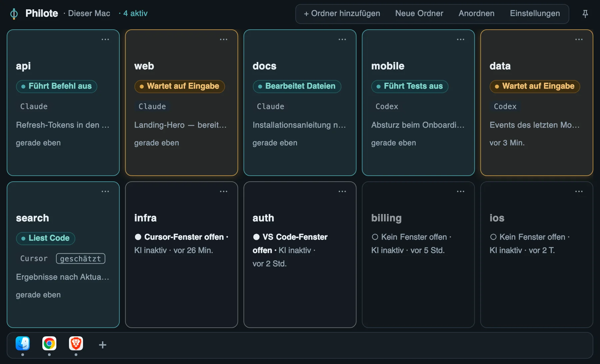
Task: Select the api folder title
Action: point(23,66)
